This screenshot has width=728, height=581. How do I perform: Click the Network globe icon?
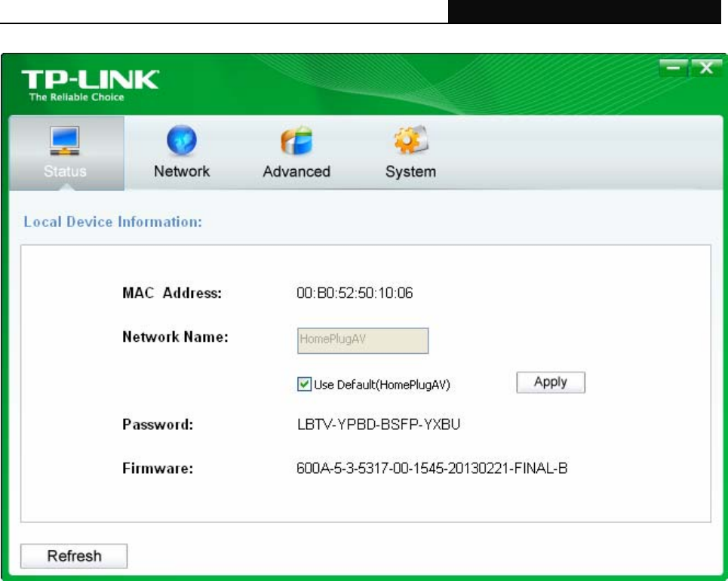coord(182,140)
